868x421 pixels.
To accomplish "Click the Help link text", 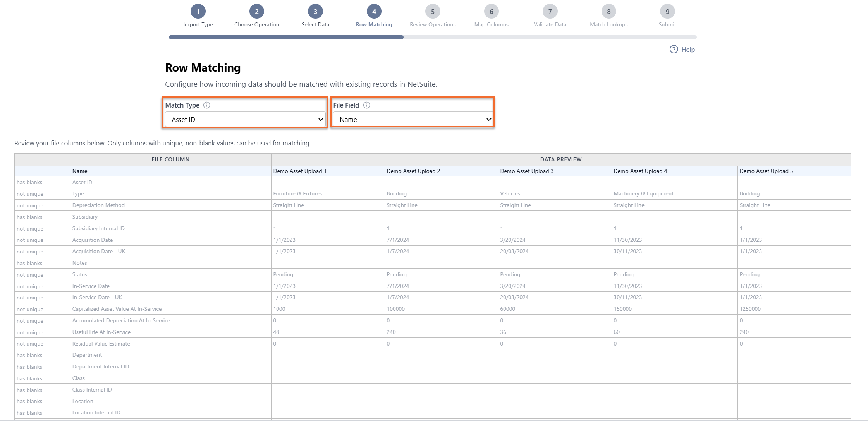I will click(688, 50).
